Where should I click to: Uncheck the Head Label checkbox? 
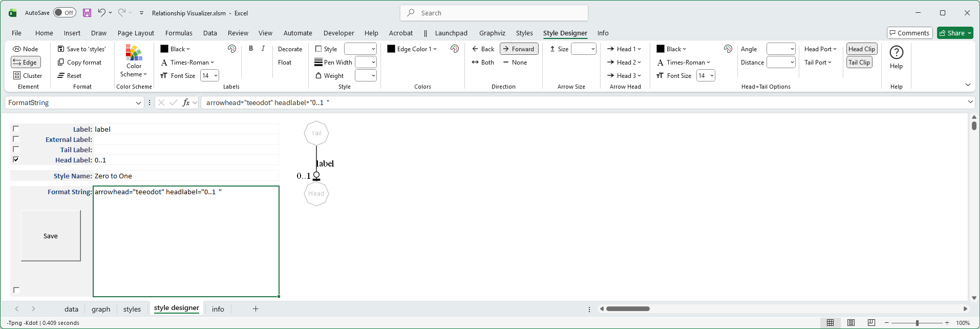pos(16,159)
